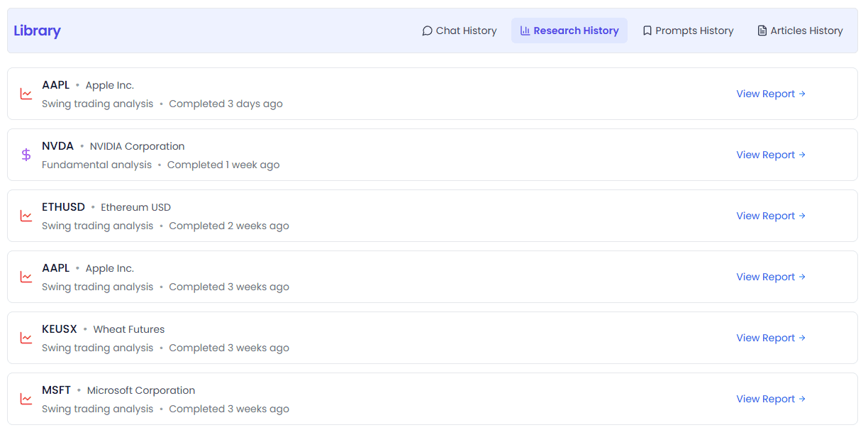View Report for AAPL completed 3 days ago

click(771, 94)
